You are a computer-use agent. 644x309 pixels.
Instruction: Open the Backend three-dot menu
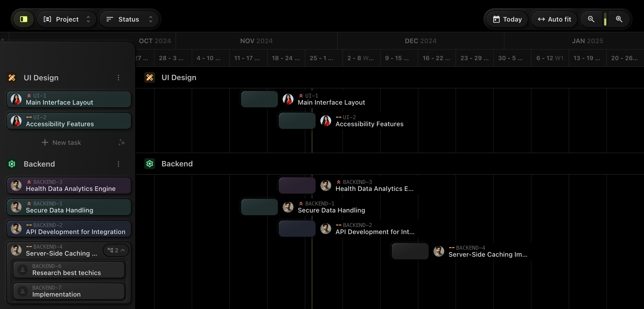click(118, 164)
